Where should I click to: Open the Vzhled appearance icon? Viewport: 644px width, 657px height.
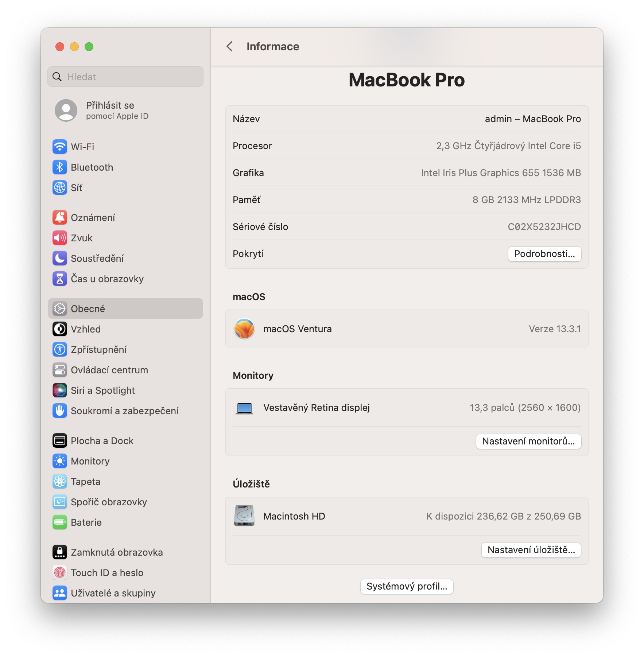point(60,329)
